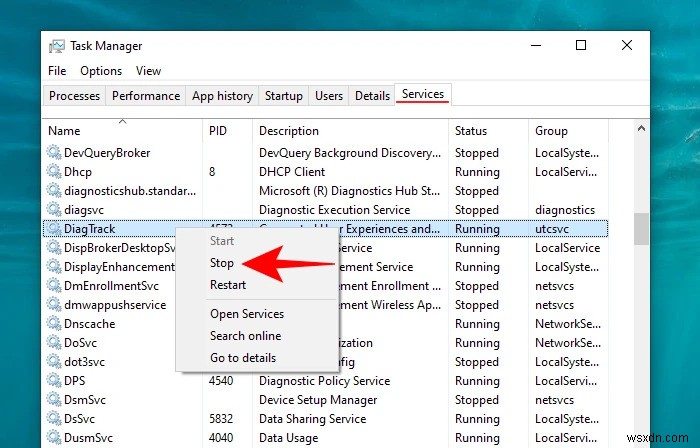The width and height of the screenshot is (700, 448).
Task: Click the gear icon beside DoSvc
Action: tap(54, 342)
